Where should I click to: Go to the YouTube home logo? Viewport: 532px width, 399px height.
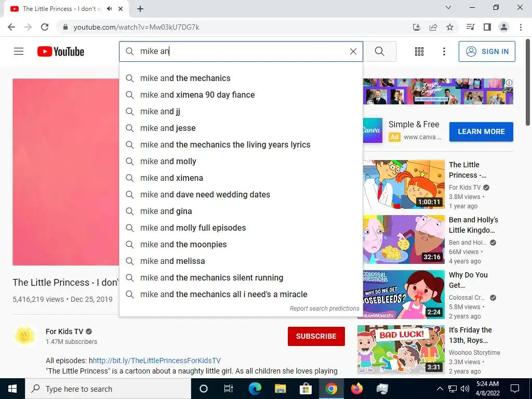pyautogui.click(x=61, y=51)
